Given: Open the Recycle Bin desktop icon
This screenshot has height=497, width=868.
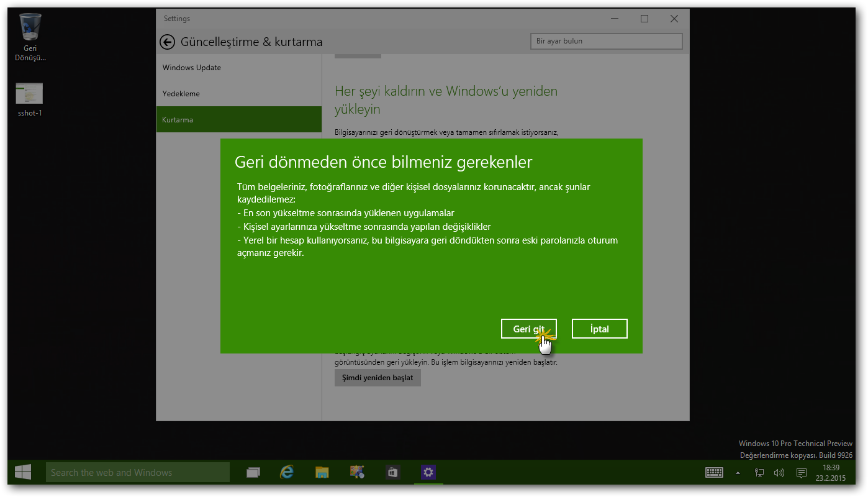Looking at the screenshot, I should (30, 37).
